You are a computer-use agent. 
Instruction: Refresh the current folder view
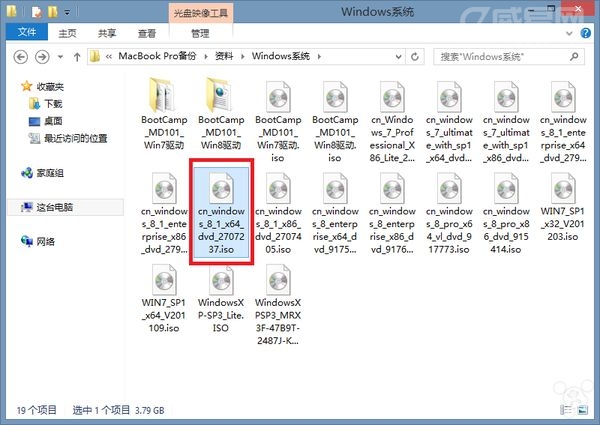(415, 57)
